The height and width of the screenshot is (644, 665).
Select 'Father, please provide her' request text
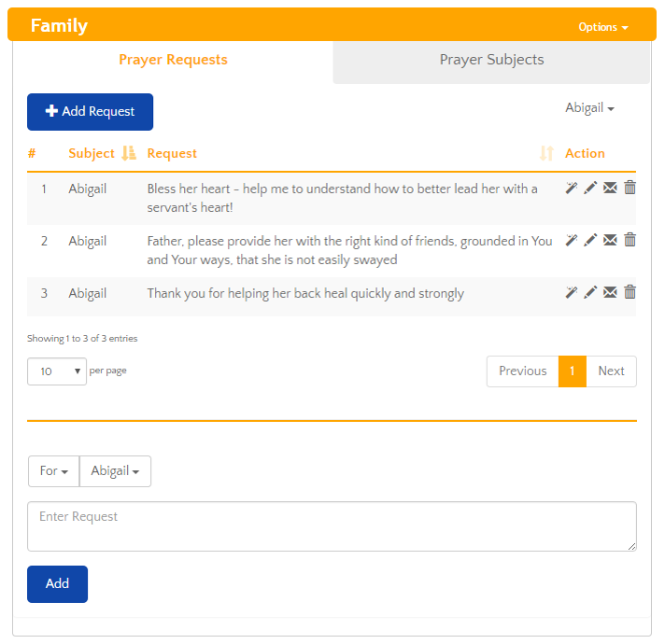click(349, 250)
